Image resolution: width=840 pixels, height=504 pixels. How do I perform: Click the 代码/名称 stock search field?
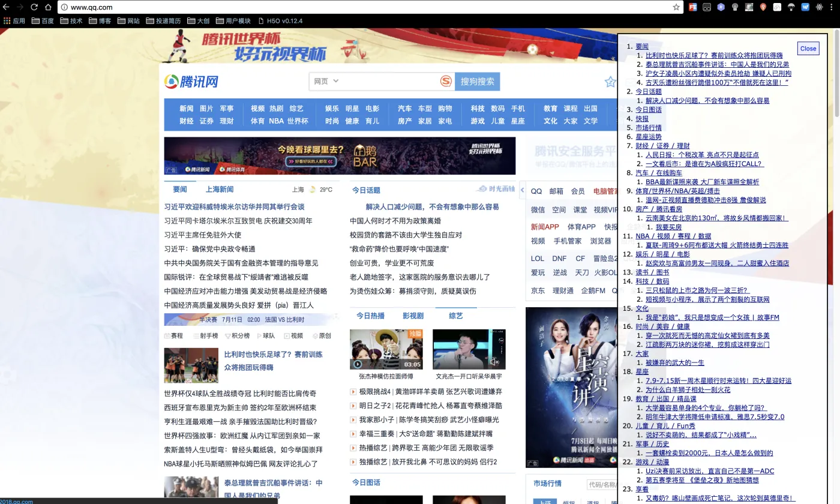point(602,485)
